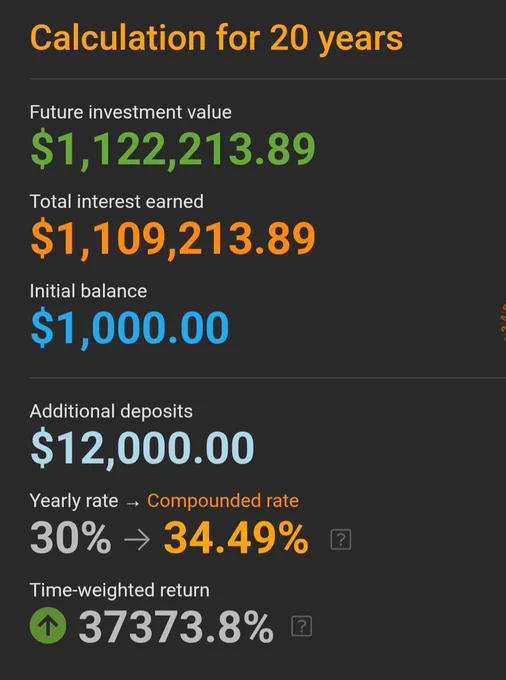
Task: Select the initial balance amount $1,000.00
Action: click(130, 328)
